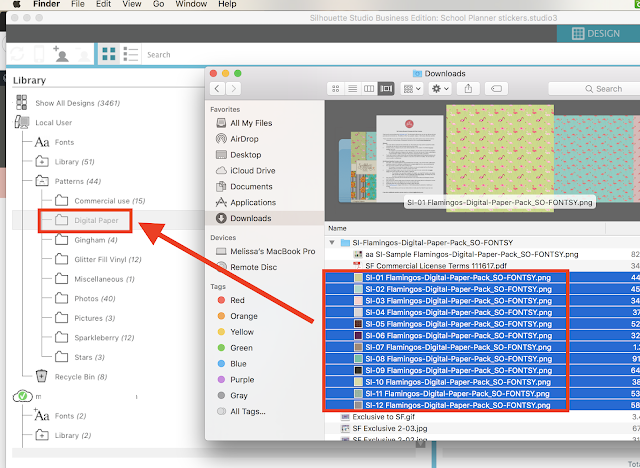Viewport: 640px width, 468px height.
Task: Expand the cloud Library (2) folder
Action: coord(42,435)
